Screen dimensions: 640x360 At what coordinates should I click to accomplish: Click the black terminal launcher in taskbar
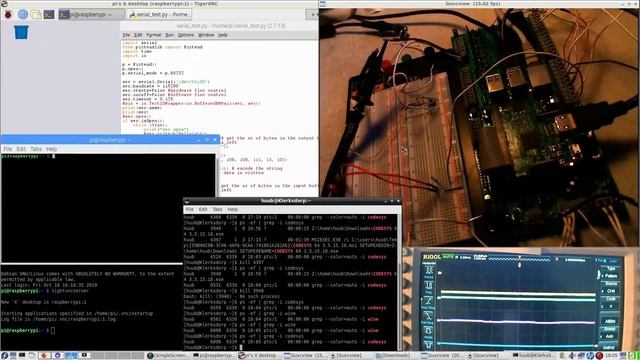click(22, 355)
